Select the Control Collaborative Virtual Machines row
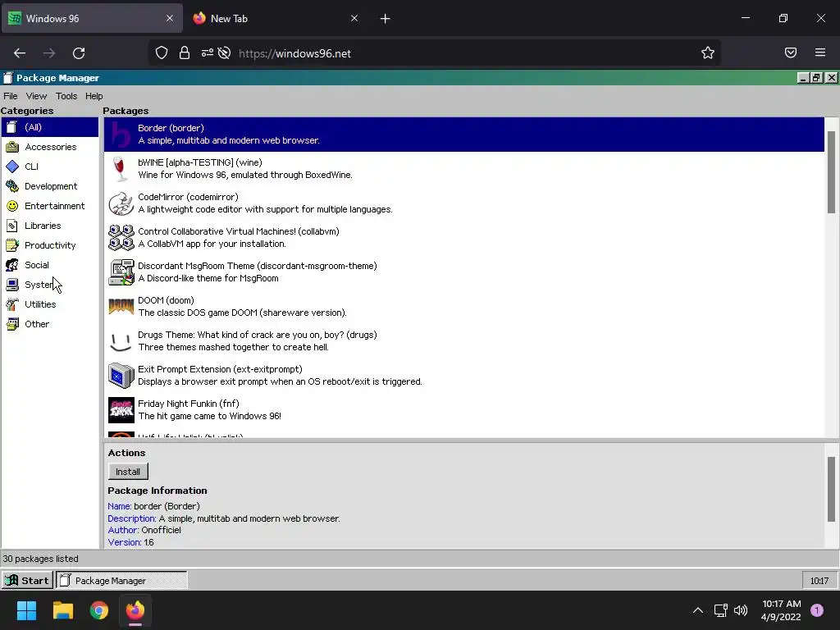Screen dimensions: 840x630 tap(464, 238)
